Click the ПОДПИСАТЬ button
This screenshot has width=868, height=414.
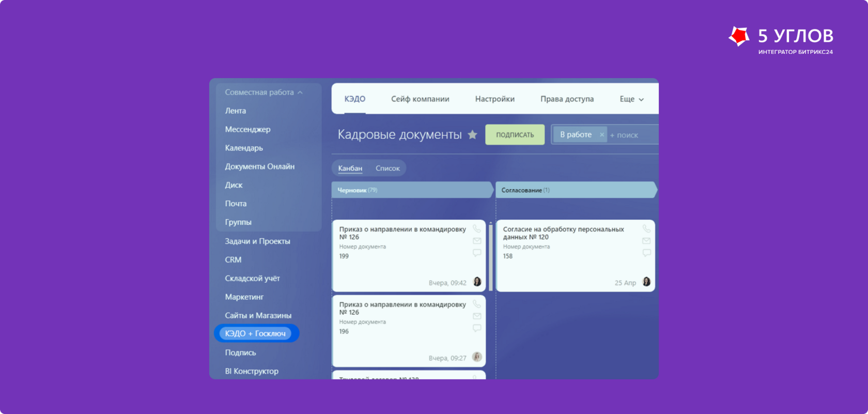click(515, 134)
